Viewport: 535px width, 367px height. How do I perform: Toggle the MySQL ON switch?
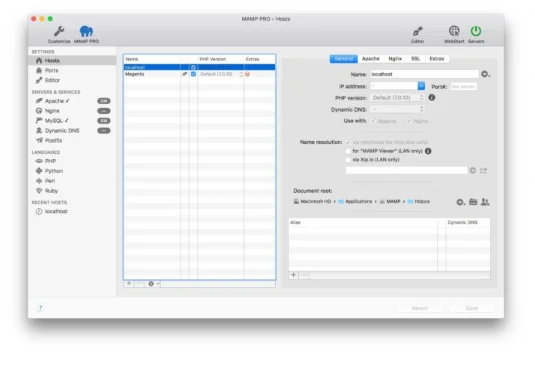coord(104,121)
